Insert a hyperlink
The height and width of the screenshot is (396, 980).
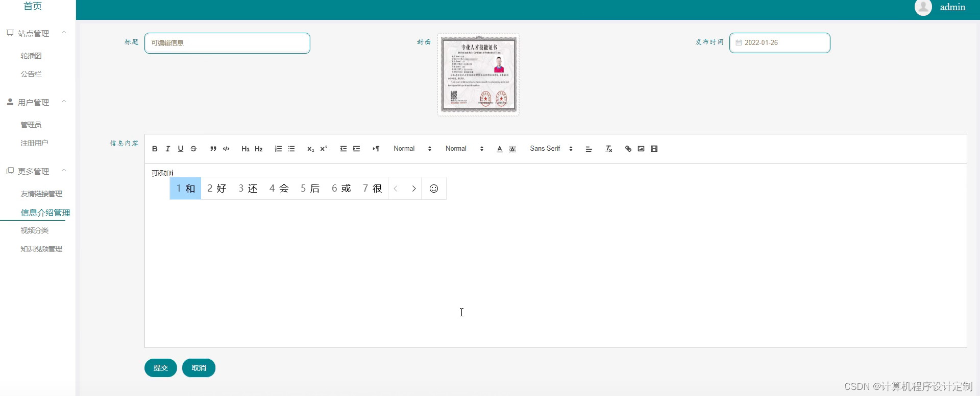click(628, 149)
